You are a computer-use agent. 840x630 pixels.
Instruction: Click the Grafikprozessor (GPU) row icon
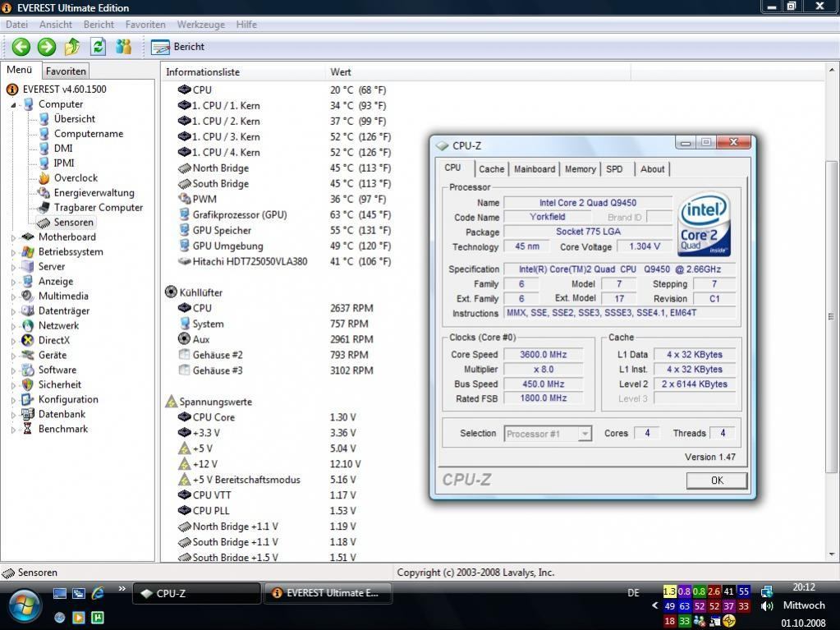pyautogui.click(x=184, y=215)
